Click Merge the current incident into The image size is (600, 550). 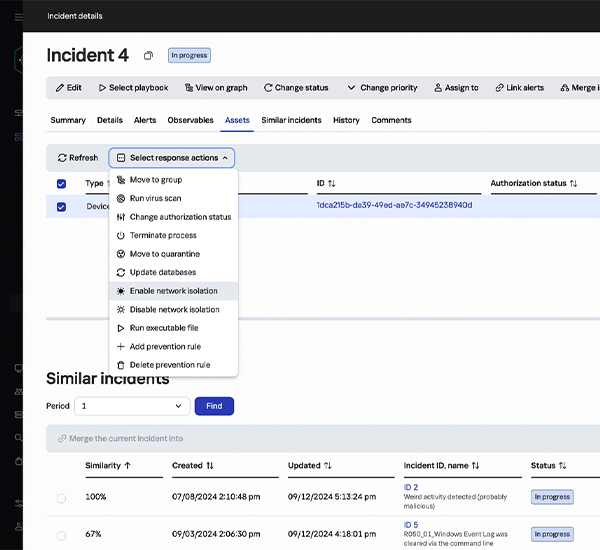121,439
